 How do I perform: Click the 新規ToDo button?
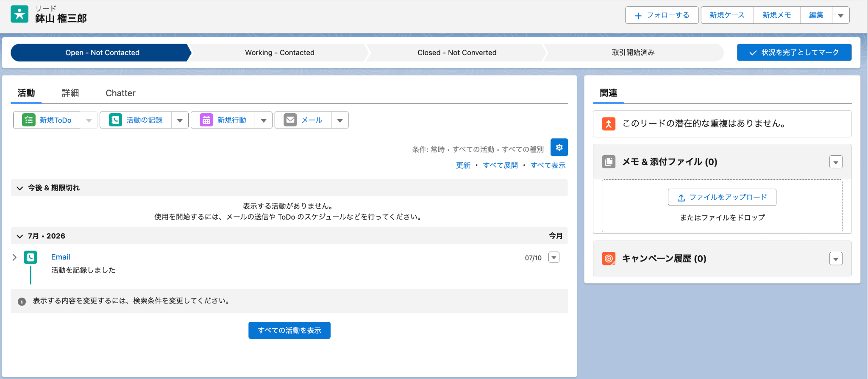pos(47,120)
